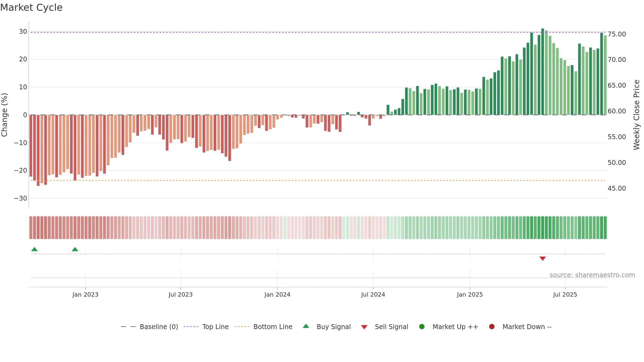Click the source: sharemaestro.com attribution text

[x=592, y=275]
